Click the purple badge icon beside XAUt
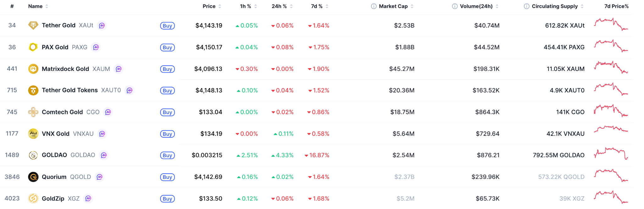Image resolution: width=644 pixels, height=209 pixels. tap(102, 25)
